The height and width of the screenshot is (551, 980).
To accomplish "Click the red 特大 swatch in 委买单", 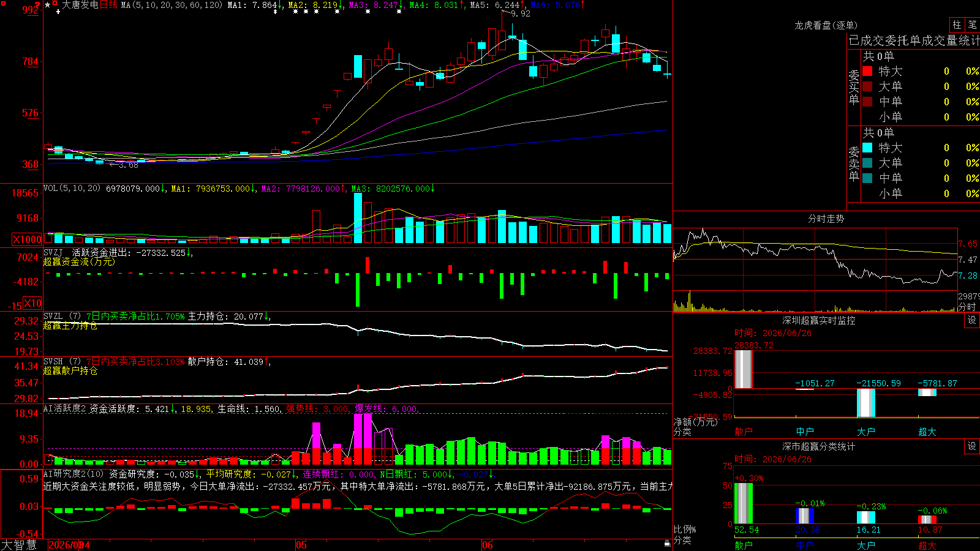I will 867,71.
